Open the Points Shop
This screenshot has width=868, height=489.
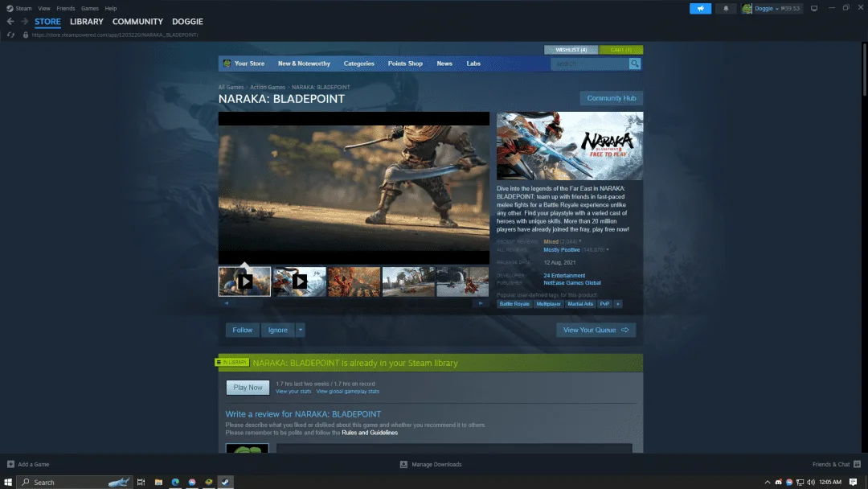405,64
